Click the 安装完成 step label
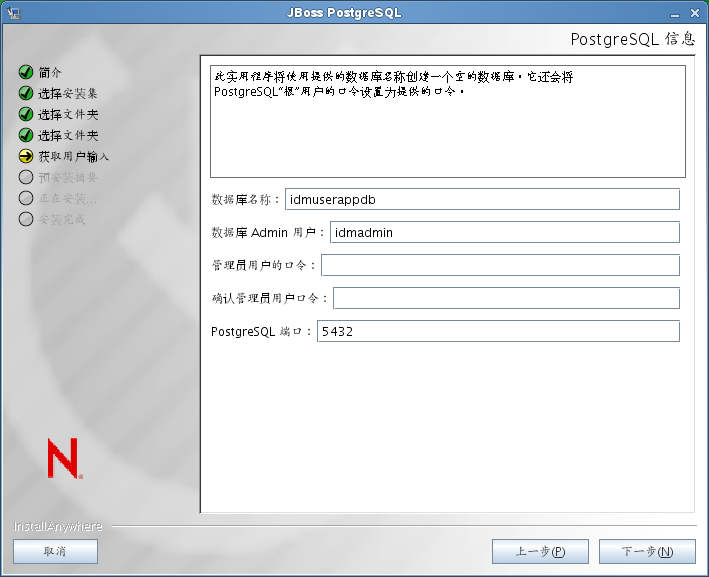 [x=62, y=219]
